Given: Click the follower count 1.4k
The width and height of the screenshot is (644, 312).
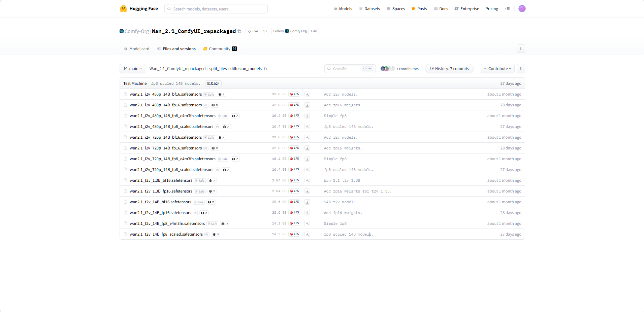Looking at the screenshot, I should (314, 31).
